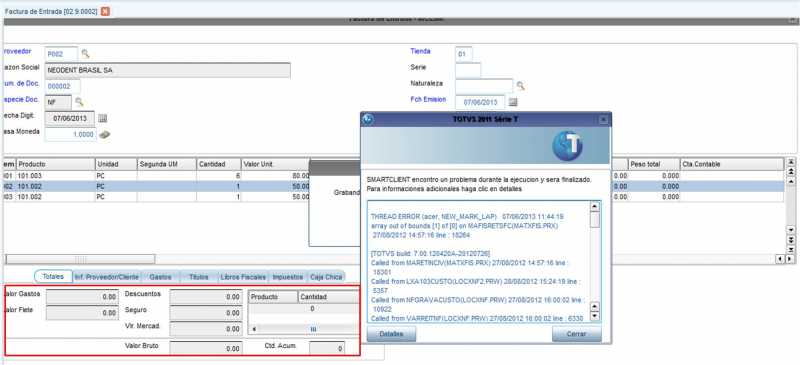800x365 pixels.
Task: Click currency icon beside Tasa Moneda field
Action: [105, 135]
